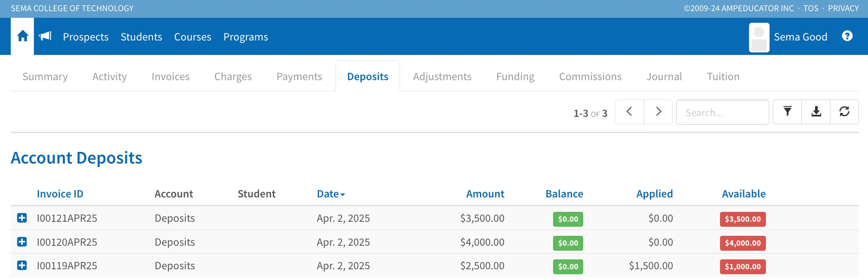Go to next page of results
Screen dimensions: 868x280
[x=658, y=112]
